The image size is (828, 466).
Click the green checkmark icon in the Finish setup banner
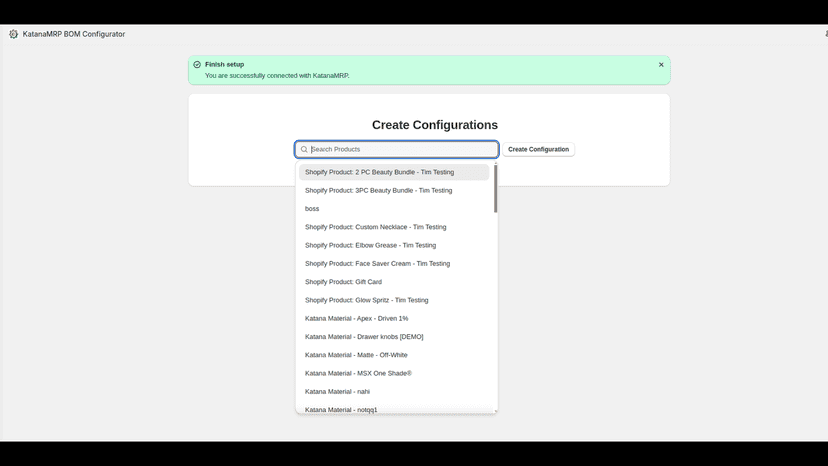click(x=197, y=64)
